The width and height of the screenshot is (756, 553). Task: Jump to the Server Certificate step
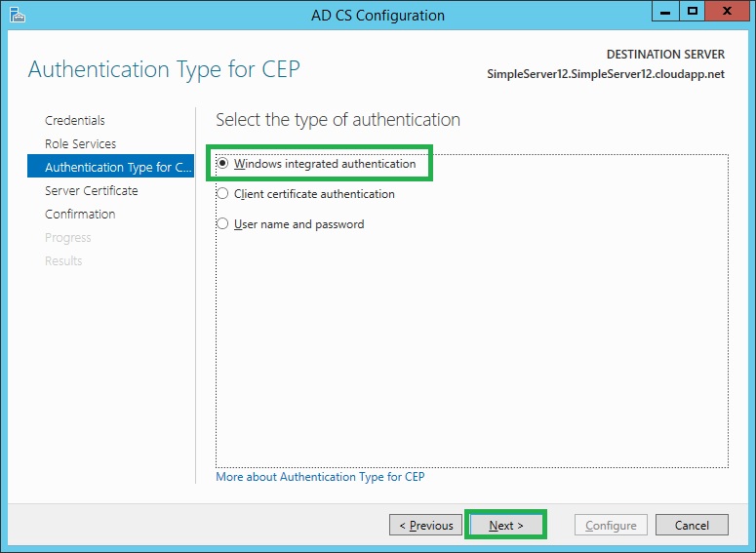pos(92,191)
